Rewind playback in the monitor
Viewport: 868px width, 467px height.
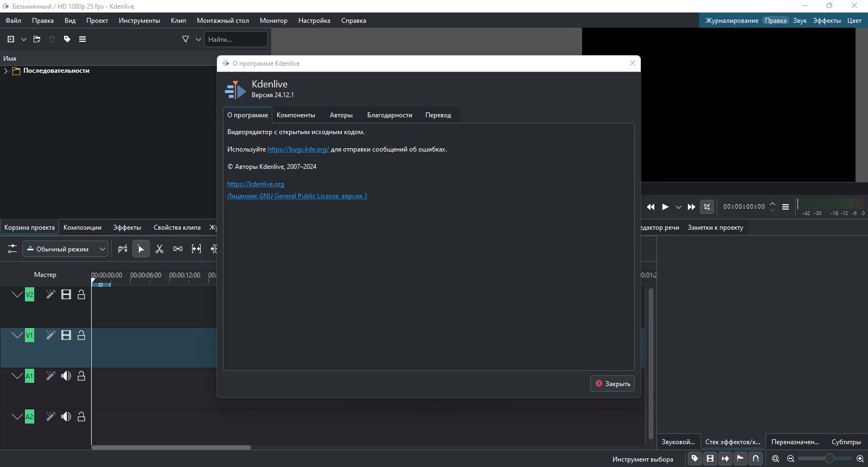(x=651, y=207)
